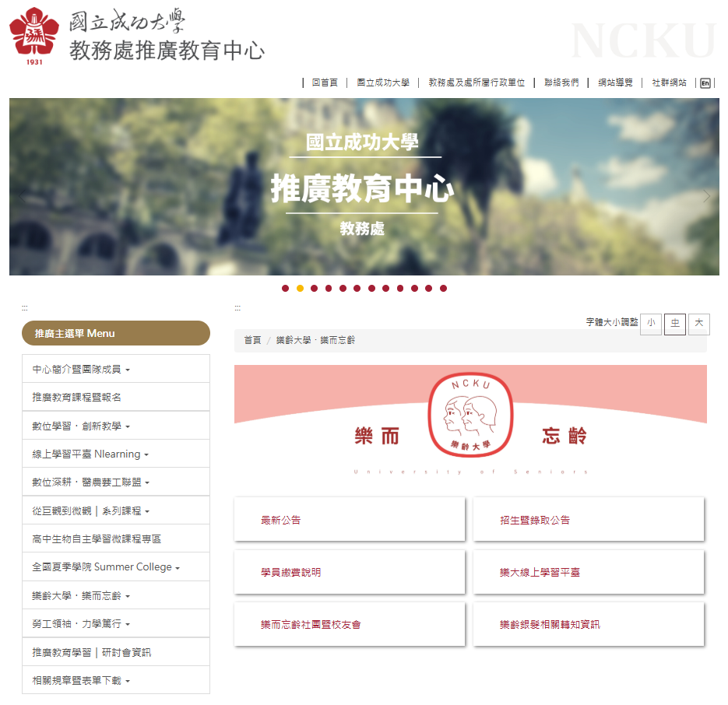This screenshot has width=728, height=705.
Task: Open the 最新公告 card
Action: tap(350, 520)
